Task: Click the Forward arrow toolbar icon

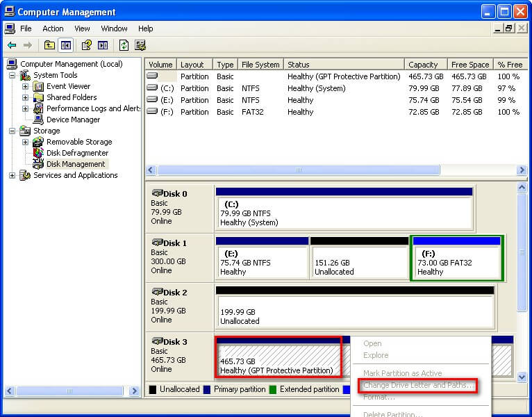Action: 28,45
